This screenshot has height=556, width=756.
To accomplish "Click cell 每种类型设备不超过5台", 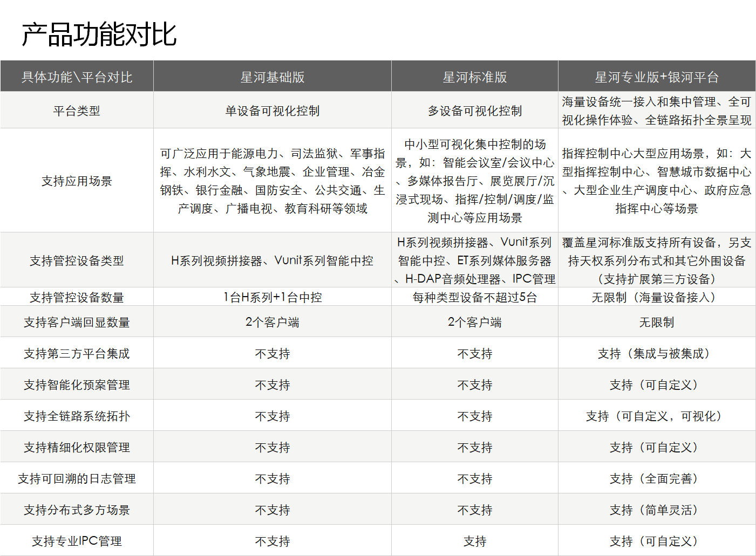I will point(475,297).
